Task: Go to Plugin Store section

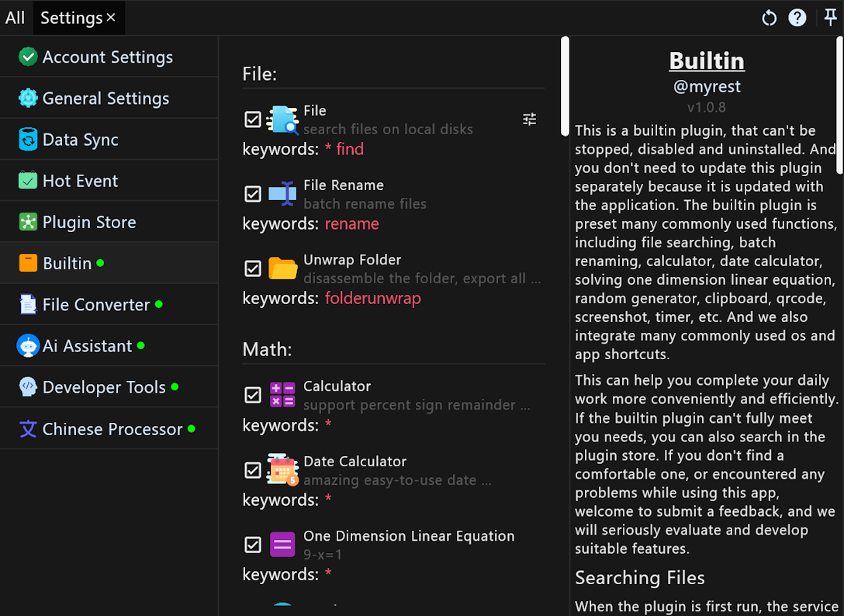Action: coord(89,222)
